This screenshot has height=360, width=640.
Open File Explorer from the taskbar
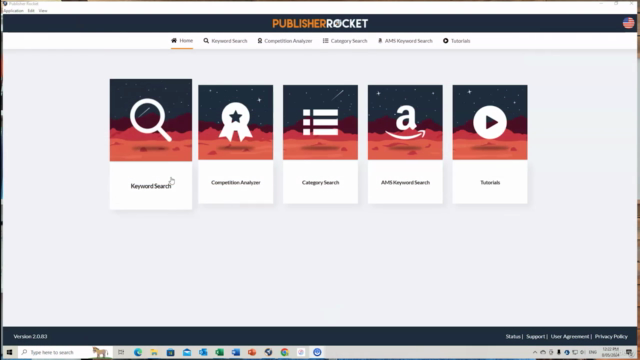coord(154,352)
